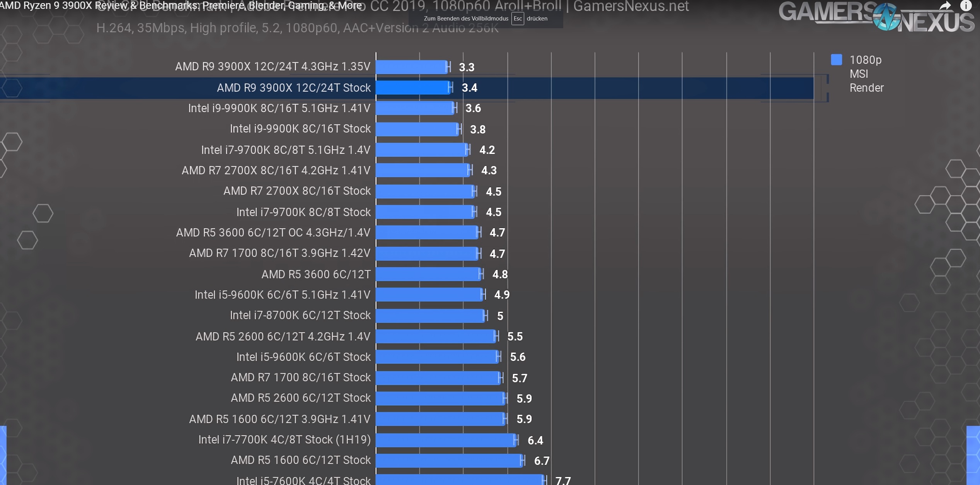Click the blue 1080p legend color swatch
980x485 pixels.
tap(836, 60)
